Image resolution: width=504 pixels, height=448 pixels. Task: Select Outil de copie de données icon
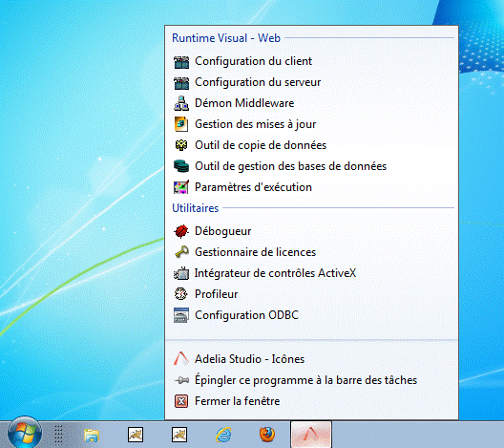click(181, 145)
